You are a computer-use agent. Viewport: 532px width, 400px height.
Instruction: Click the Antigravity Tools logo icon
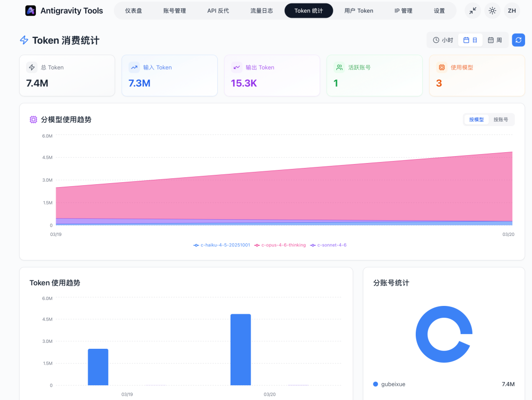tap(31, 10)
